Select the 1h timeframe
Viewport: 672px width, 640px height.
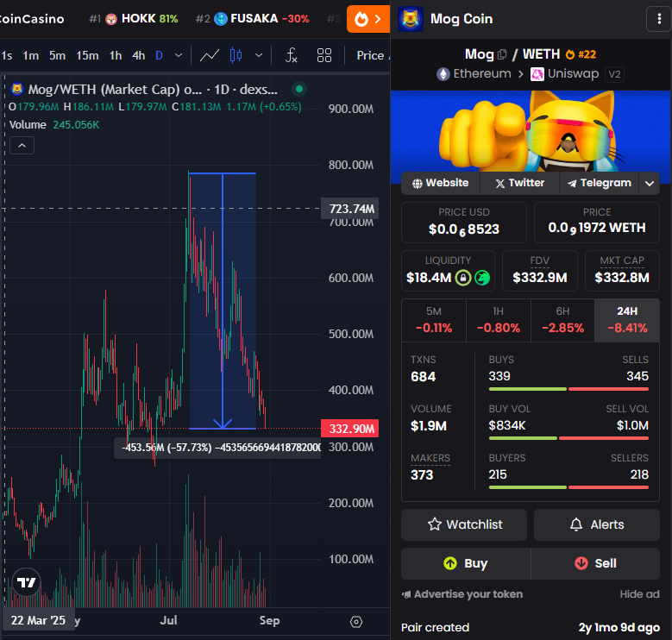click(x=116, y=56)
